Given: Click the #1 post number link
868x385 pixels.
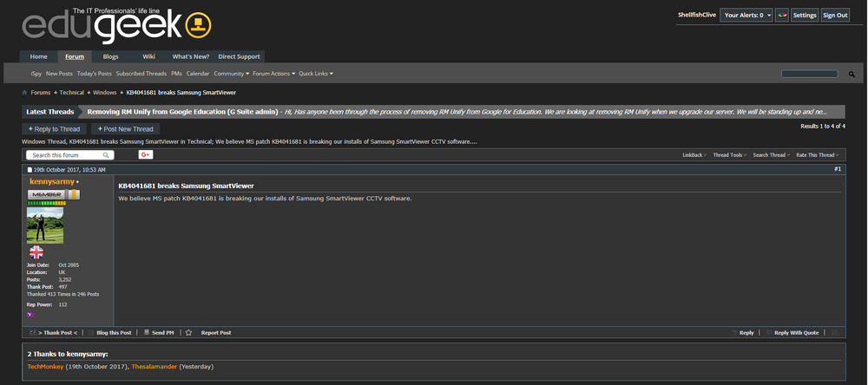Looking at the screenshot, I should tap(838, 169).
